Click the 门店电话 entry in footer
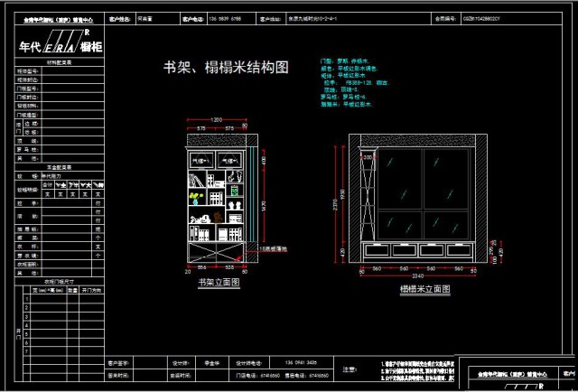578x392 pixels. pos(257,376)
